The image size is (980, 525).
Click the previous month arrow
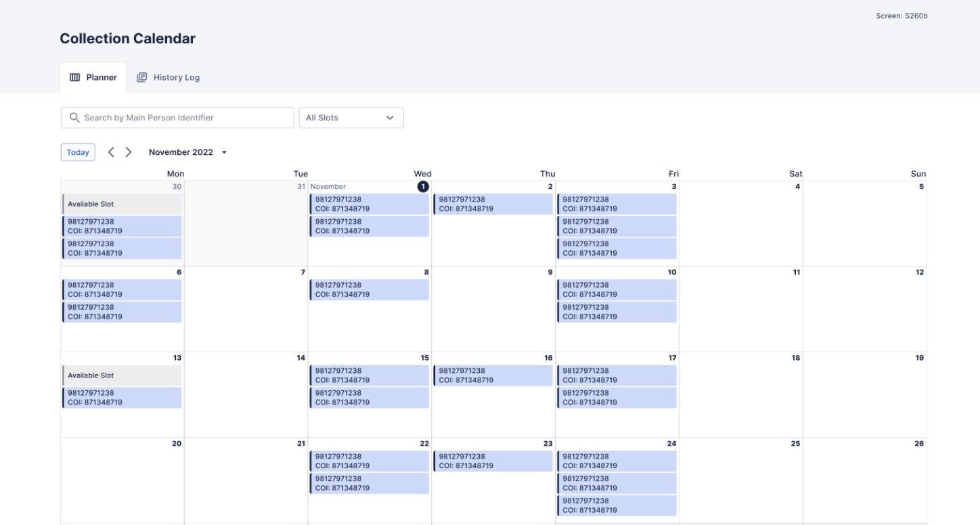(x=112, y=152)
